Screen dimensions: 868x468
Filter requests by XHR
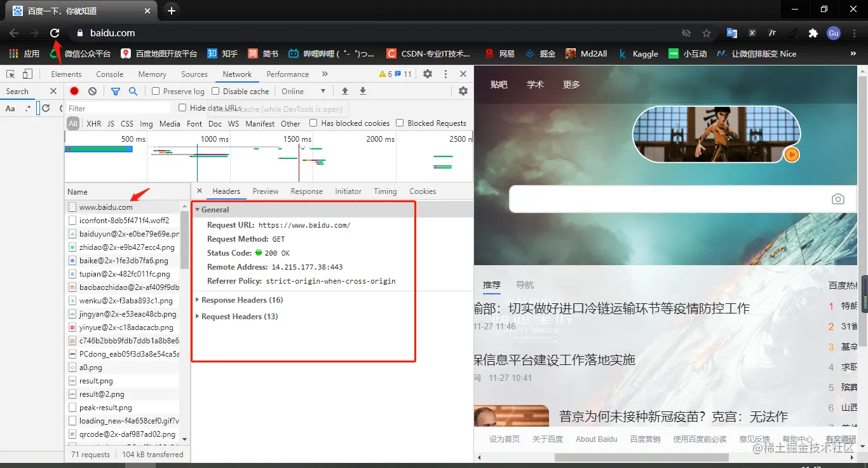pos(93,123)
